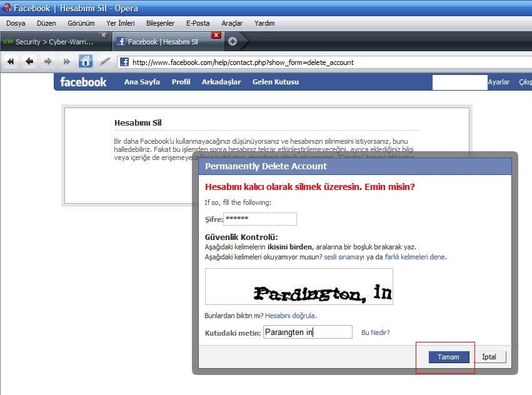Cancel with the İptal button
The image size is (532, 395).
tap(489, 357)
